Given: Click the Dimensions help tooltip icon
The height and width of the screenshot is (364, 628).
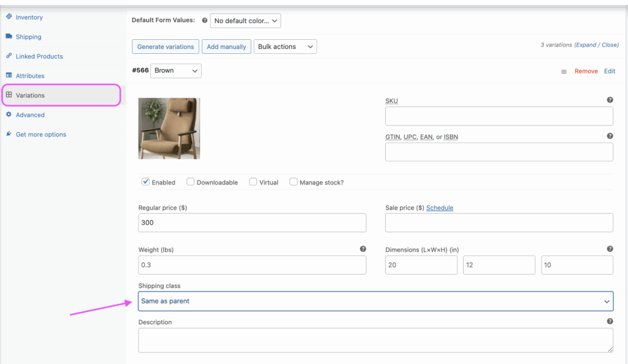Looking at the screenshot, I should pyautogui.click(x=610, y=249).
